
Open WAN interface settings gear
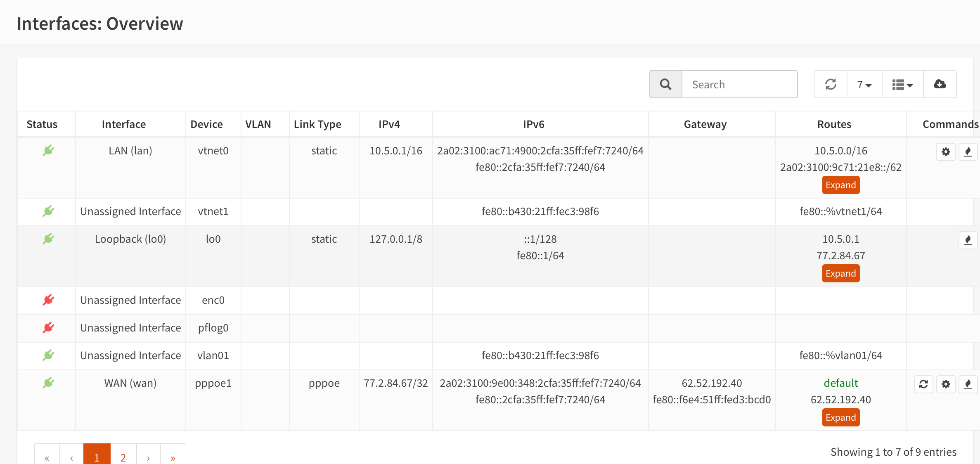click(x=946, y=384)
